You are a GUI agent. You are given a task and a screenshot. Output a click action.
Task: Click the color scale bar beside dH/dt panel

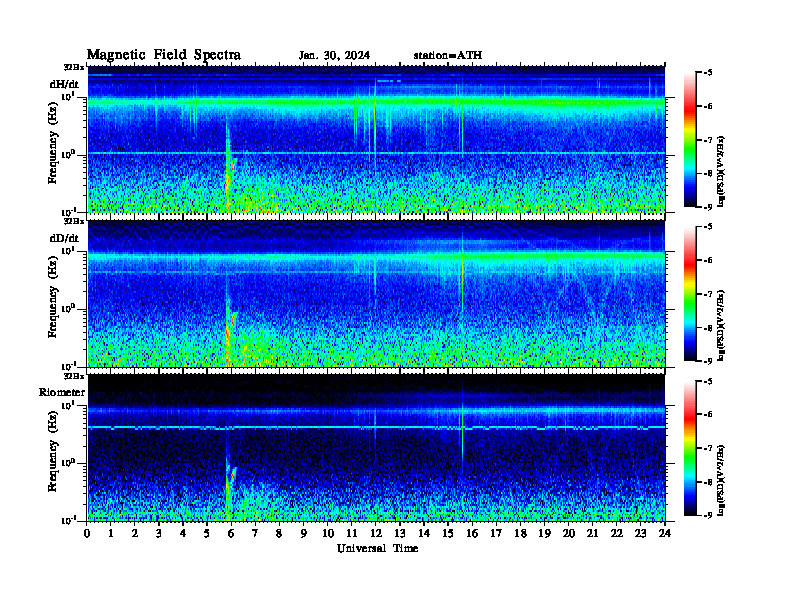tap(690, 140)
